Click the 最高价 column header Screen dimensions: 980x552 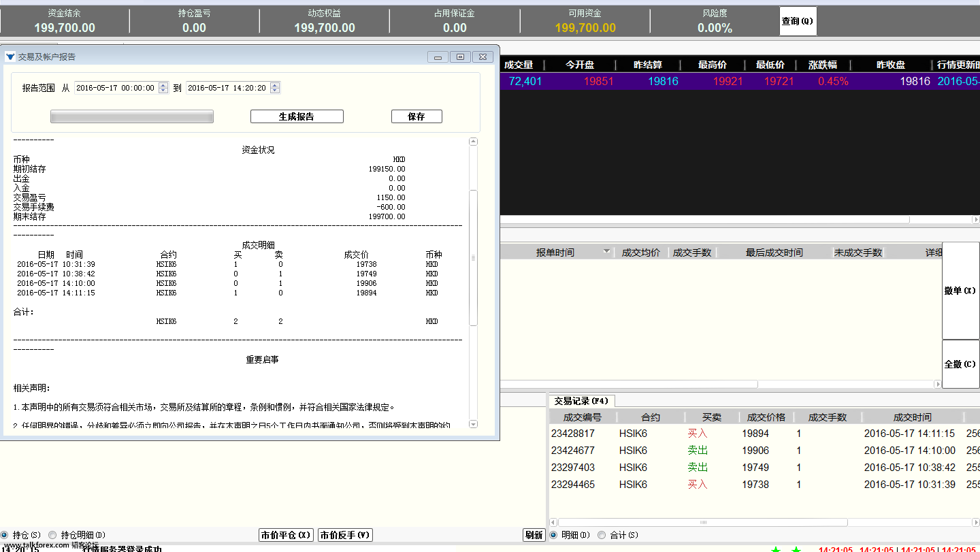713,65
